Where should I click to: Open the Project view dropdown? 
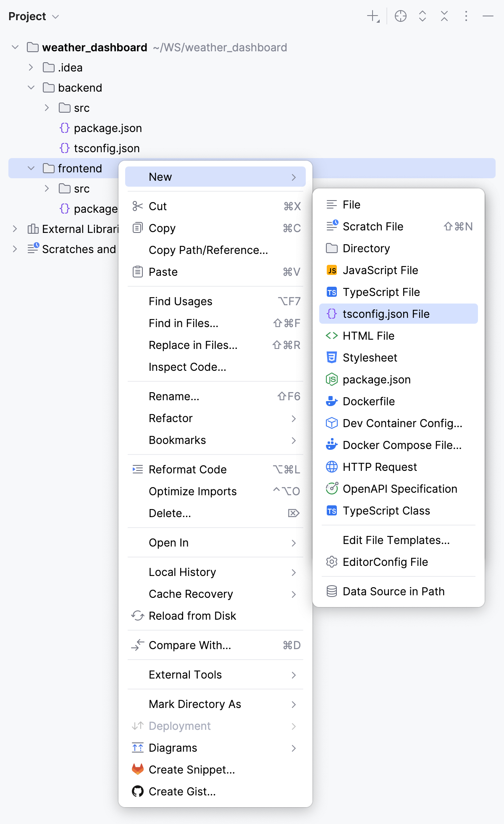click(34, 16)
